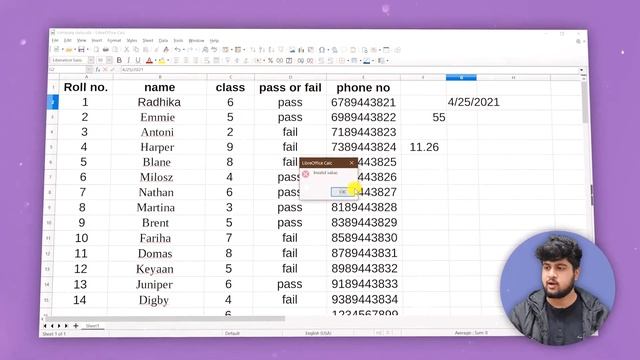Click phone number 8189443828
640x360 pixels.
pos(364,207)
